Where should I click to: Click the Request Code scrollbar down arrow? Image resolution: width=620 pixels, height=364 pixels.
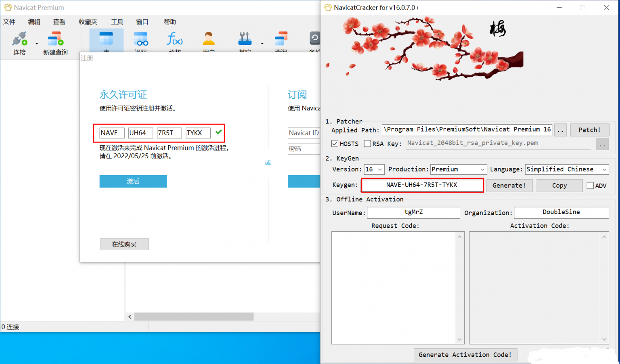[460, 339]
